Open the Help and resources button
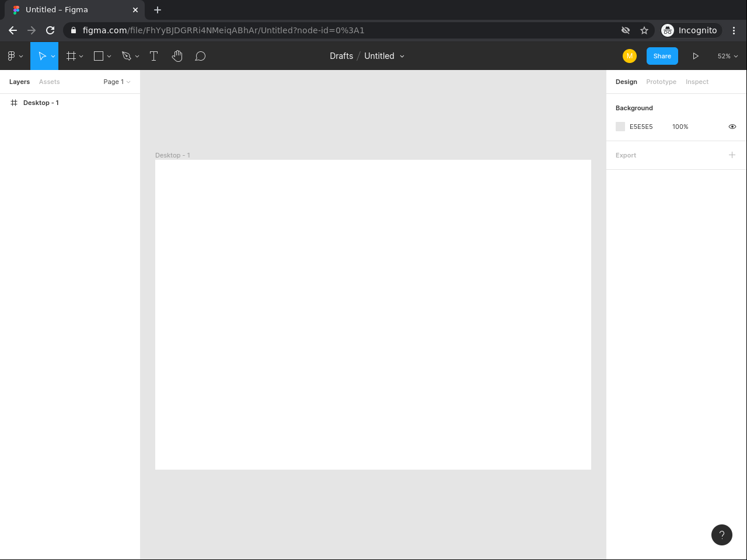The height and width of the screenshot is (560, 747). click(722, 535)
